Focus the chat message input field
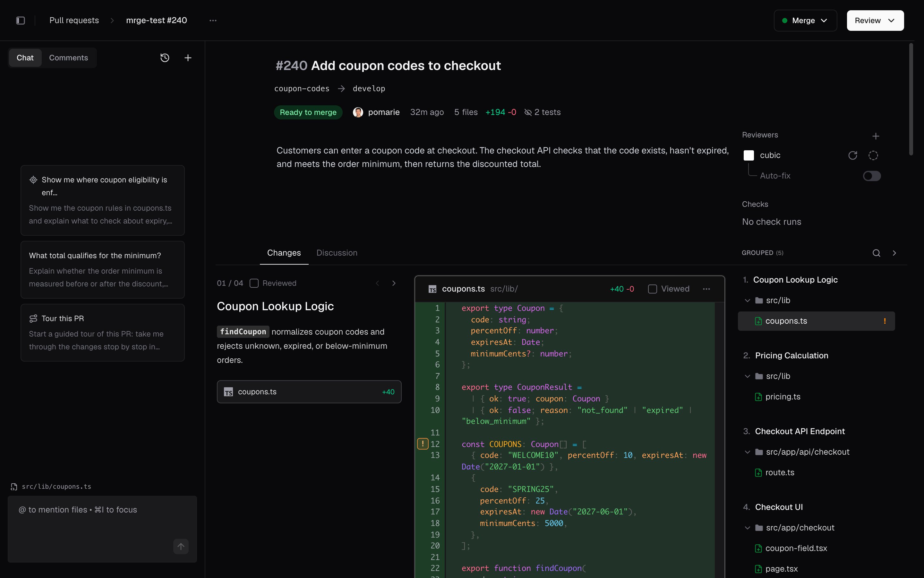This screenshot has width=924, height=578. pos(102,529)
